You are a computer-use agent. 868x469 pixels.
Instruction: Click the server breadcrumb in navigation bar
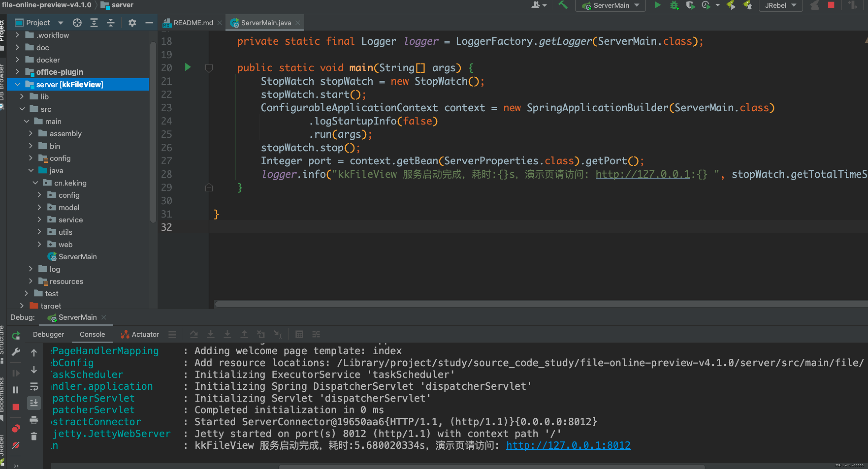117,5
